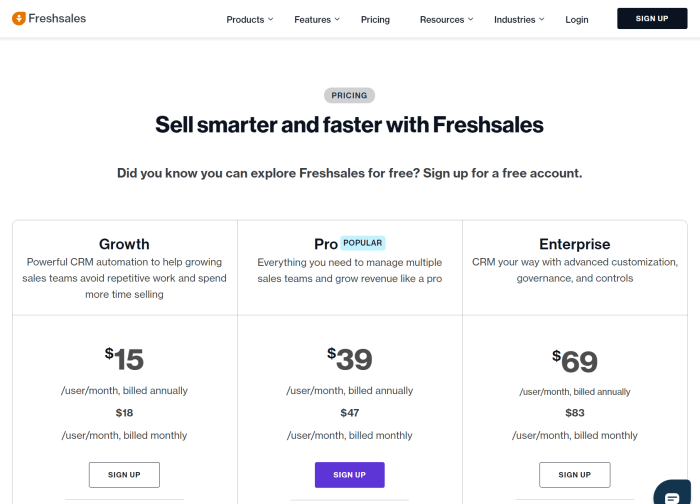Click the $69 Enterprise price

(575, 361)
